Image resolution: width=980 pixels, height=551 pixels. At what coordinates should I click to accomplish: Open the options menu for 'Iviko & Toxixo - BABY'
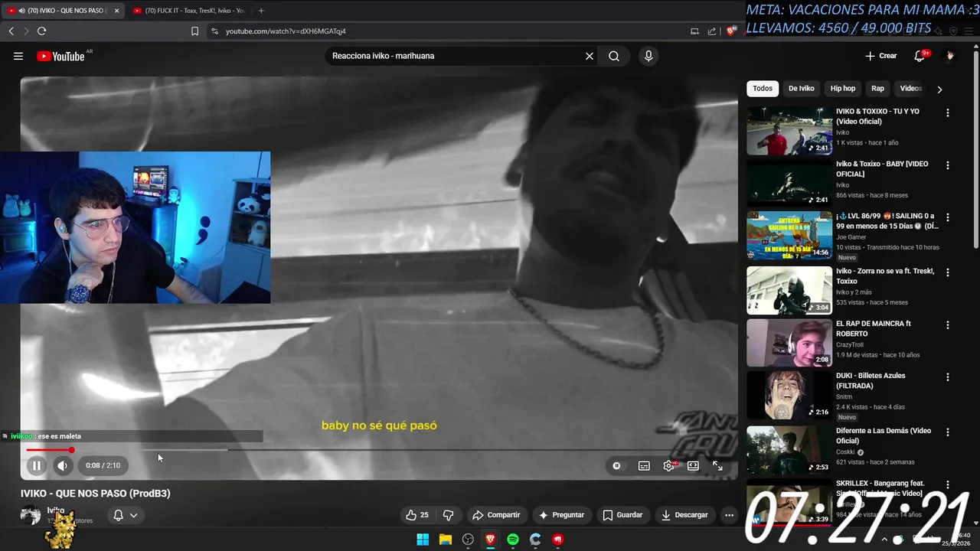pos(948,165)
